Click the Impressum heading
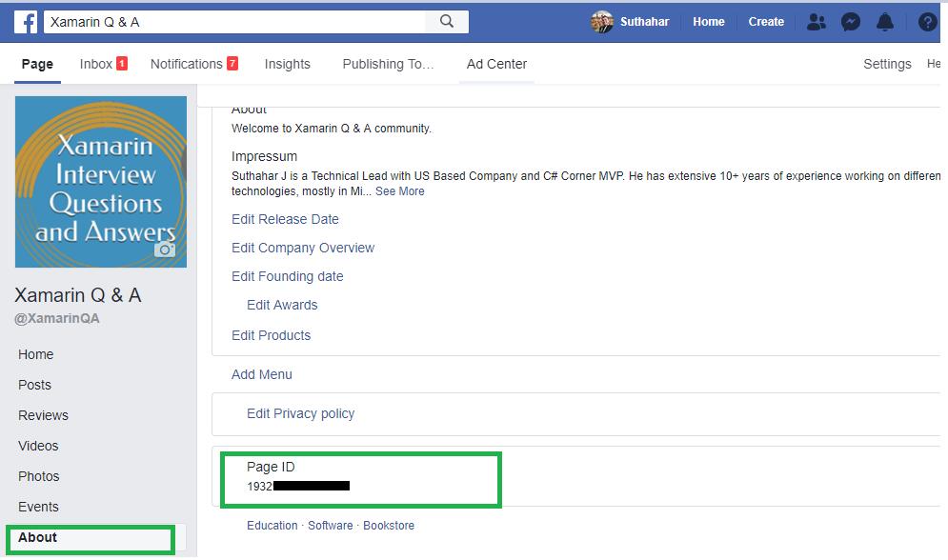 click(x=264, y=156)
